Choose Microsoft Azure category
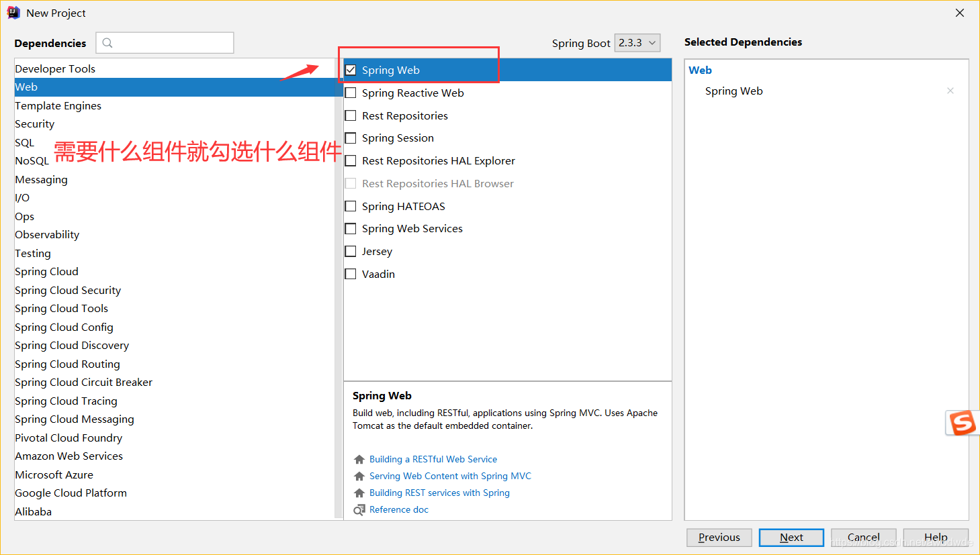 click(x=174, y=474)
